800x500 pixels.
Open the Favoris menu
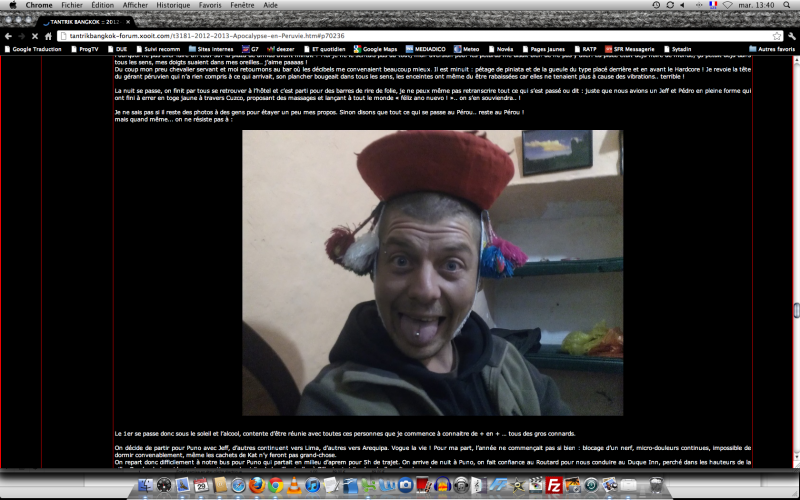pos(210,5)
